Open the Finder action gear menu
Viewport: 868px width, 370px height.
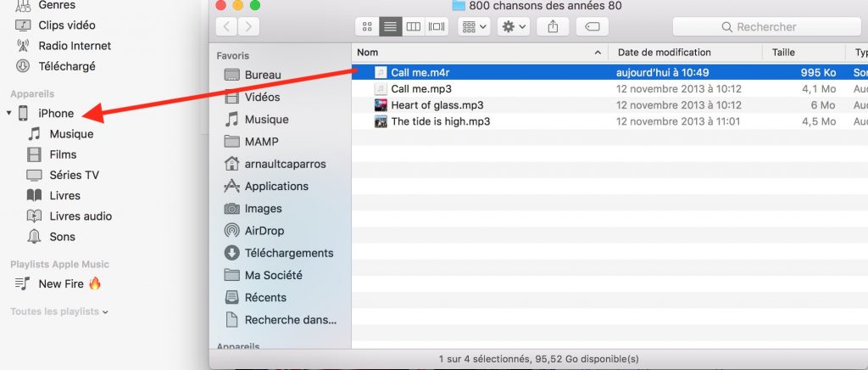pos(514,26)
